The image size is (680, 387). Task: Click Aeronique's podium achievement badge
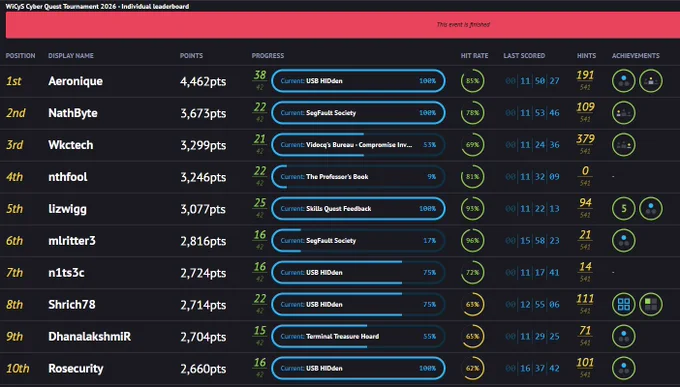(x=651, y=81)
